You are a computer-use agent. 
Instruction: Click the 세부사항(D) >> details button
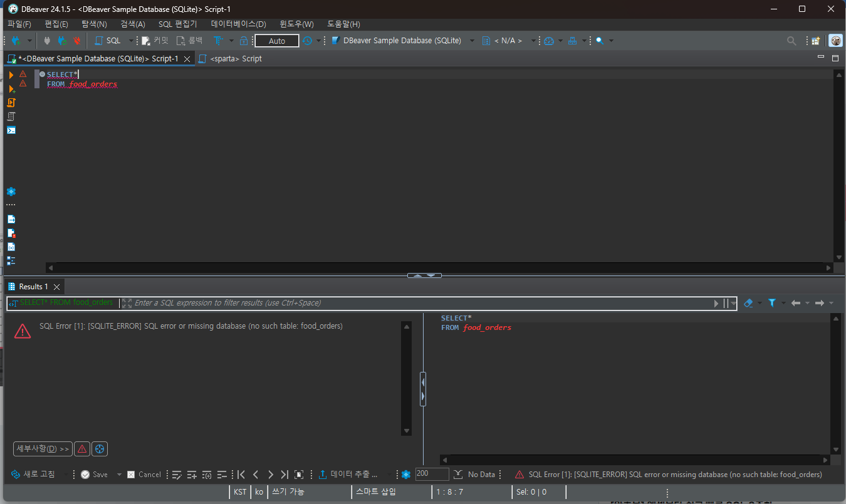pyautogui.click(x=43, y=449)
